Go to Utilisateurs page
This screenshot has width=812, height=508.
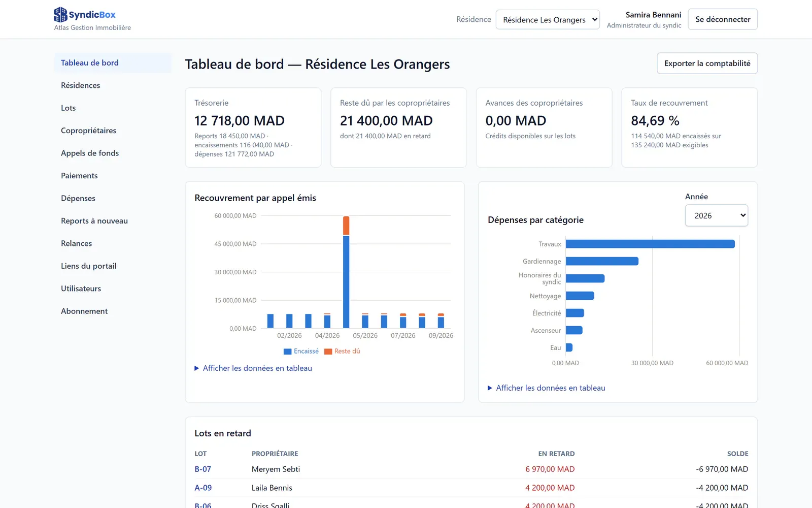pos(113,289)
